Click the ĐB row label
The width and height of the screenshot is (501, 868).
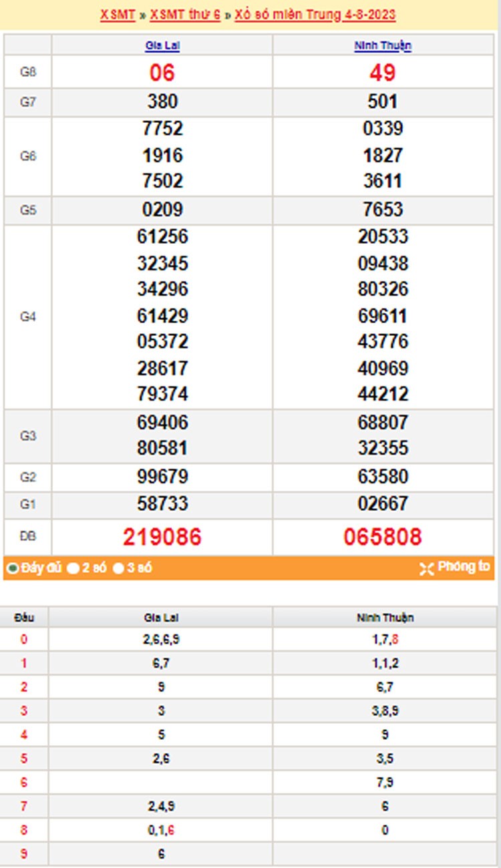(x=27, y=537)
